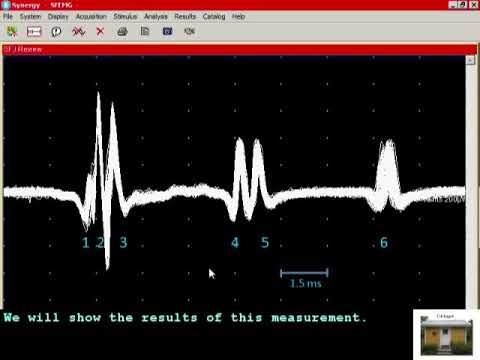Click the printer icon in toolbar

122,32
